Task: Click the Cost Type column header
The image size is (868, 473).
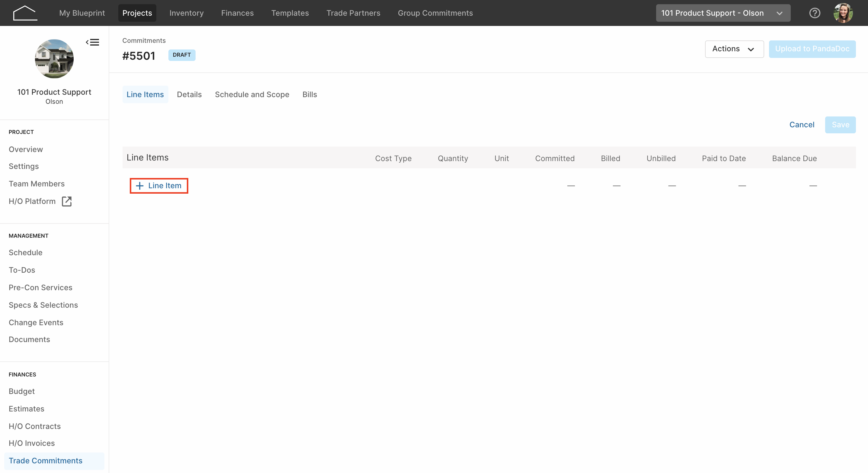Action: pos(393,158)
